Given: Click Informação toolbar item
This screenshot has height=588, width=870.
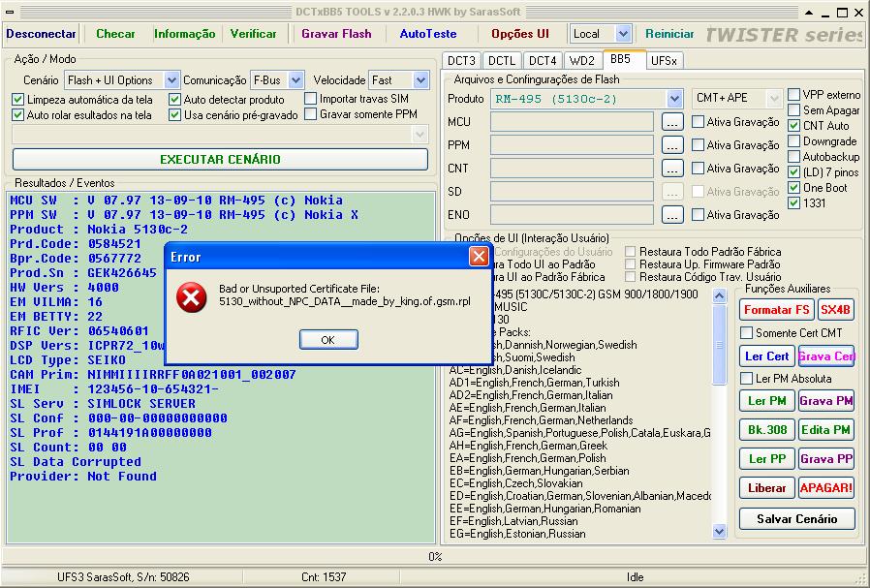Looking at the screenshot, I should tap(185, 34).
